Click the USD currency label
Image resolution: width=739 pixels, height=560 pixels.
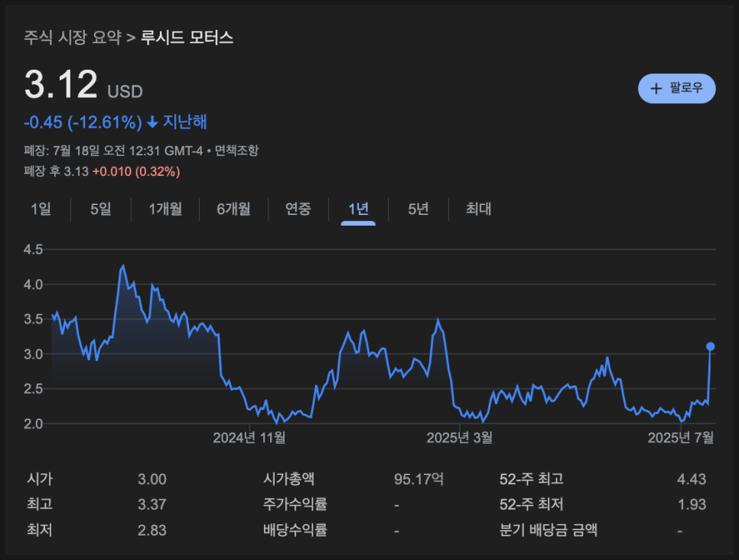(125, 92)
